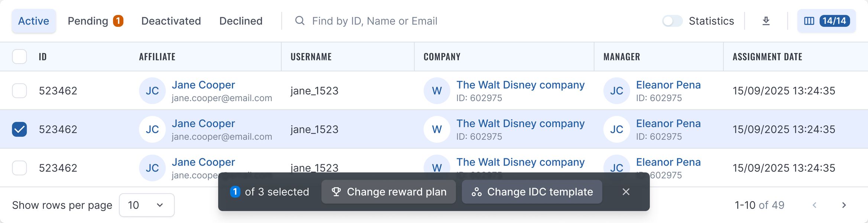Click the search magnifier icon

click(x=300, y=21)
